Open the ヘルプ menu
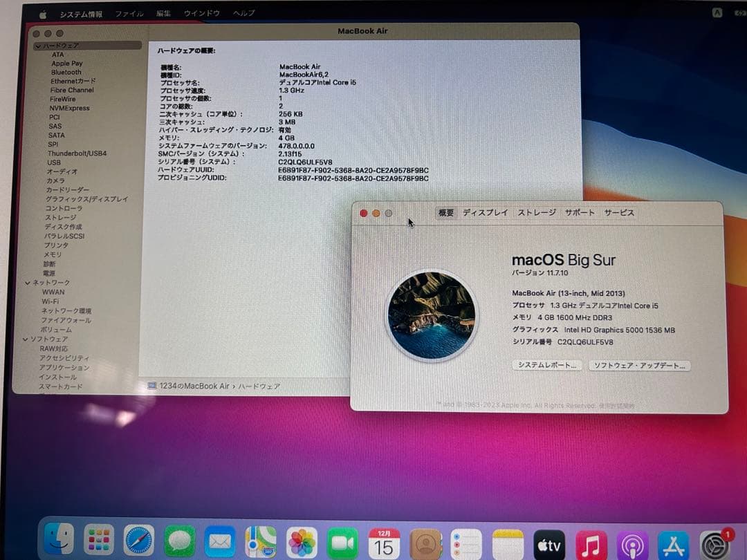This screenshot has height=560, width=747. point(243,12)
